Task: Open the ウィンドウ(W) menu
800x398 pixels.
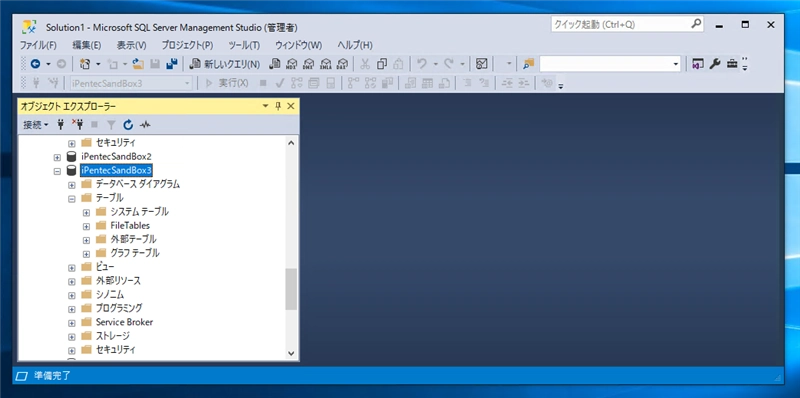Action: (x=298, y=45)
